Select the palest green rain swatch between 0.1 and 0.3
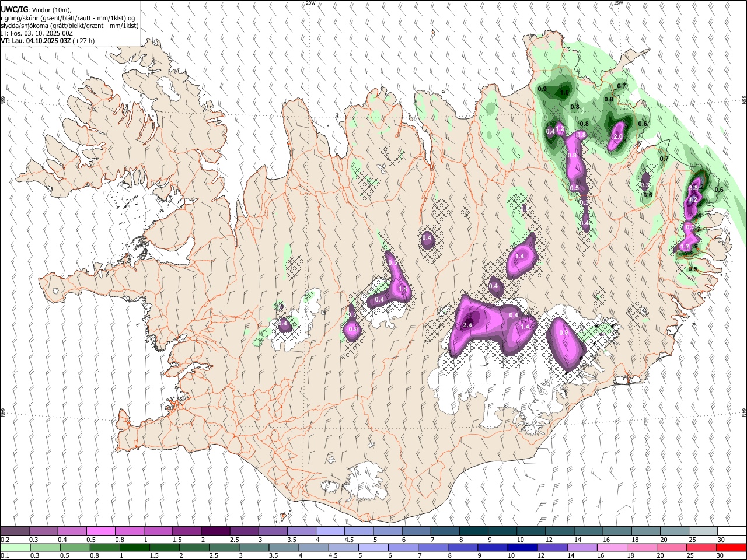Viewport: 747px width, 560px height. coord(15,548)
